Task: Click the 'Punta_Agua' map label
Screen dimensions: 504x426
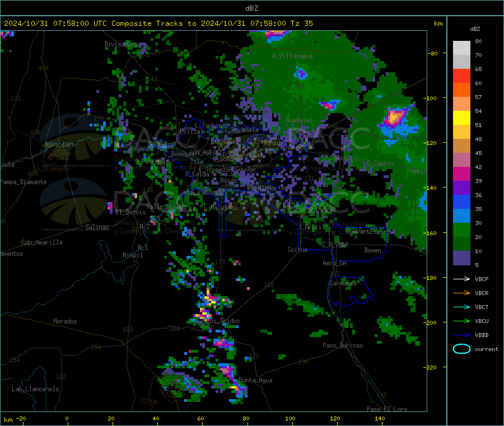Action: pyautogui.click(x=255, y=380)
